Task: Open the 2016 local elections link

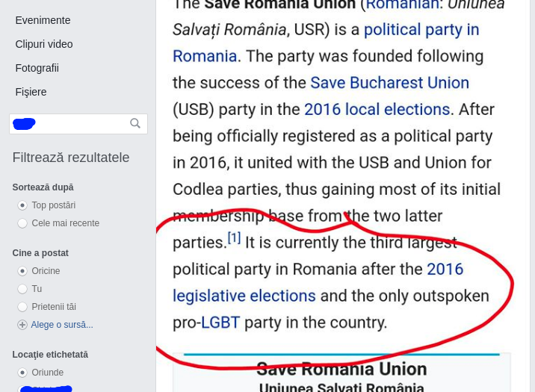Action: (x=377, y=110)
